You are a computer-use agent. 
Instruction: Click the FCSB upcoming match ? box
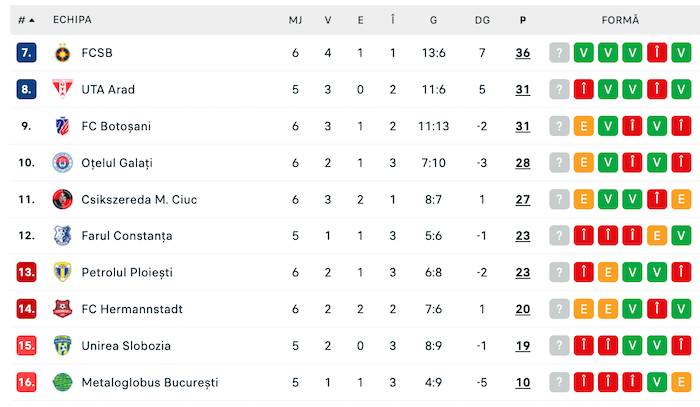559,53
